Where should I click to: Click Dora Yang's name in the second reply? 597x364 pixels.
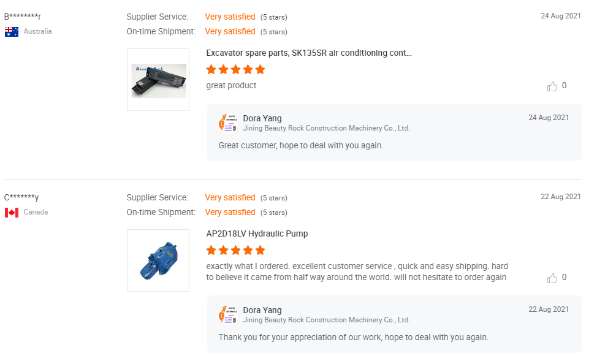[262, 310]
